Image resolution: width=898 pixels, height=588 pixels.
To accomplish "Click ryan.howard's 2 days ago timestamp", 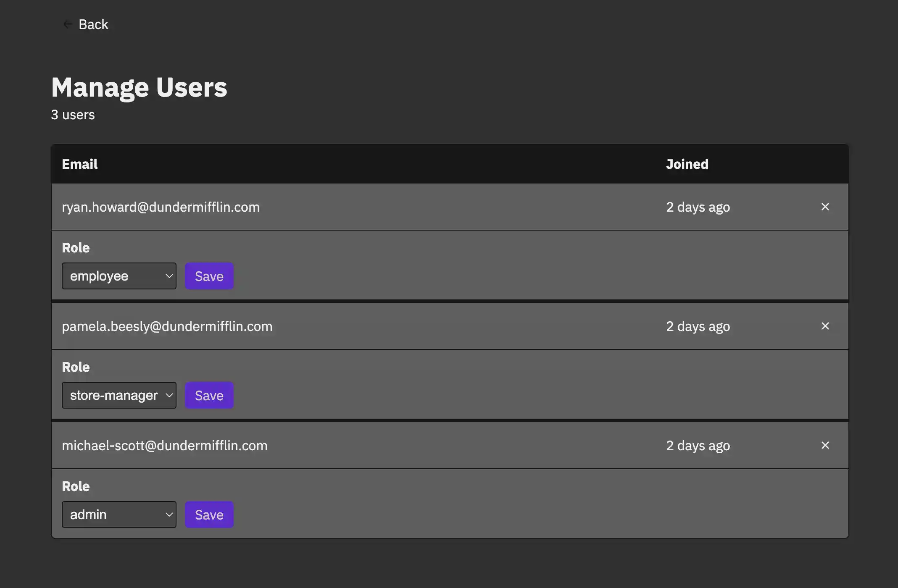I will (698, 207).
